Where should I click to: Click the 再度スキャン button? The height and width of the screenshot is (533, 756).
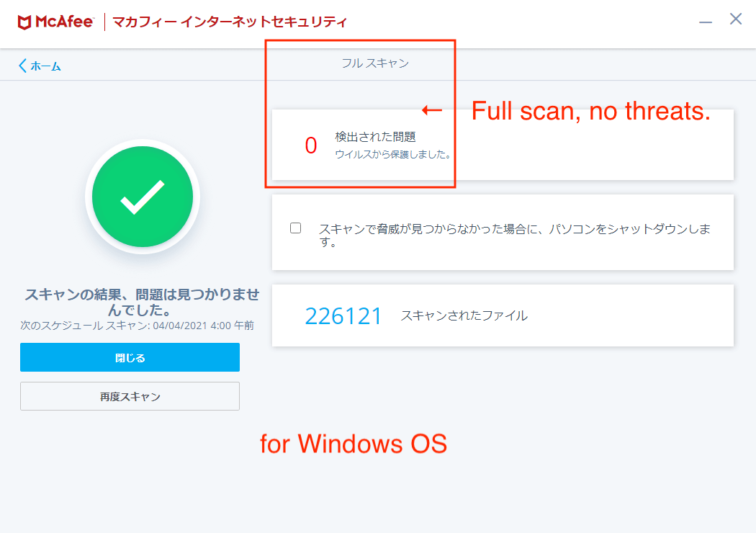tap(130, 396)
